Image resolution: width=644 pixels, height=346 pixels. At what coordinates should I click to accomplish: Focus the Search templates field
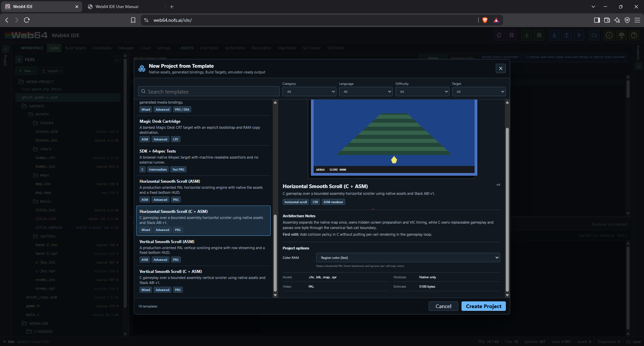(x=209, y=92)
